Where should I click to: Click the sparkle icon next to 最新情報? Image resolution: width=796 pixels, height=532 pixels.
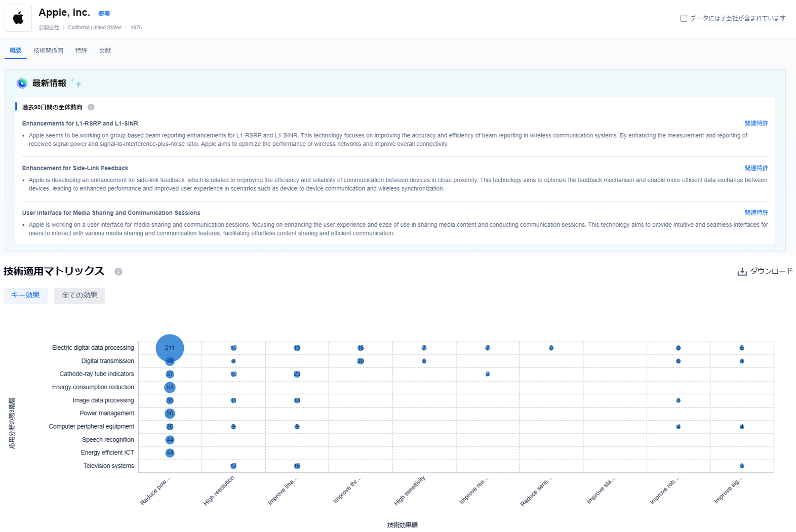76,84
